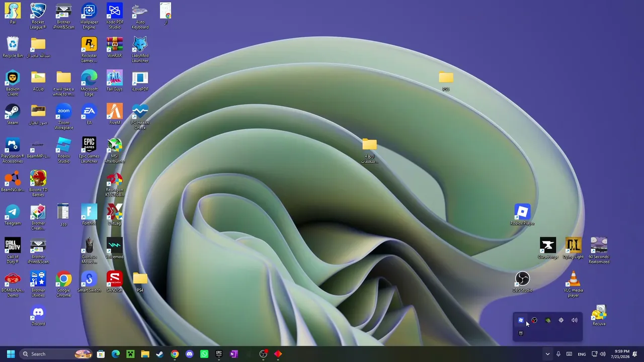Image resolution: width=644 pixels, height=362 pixels.
Task: Select the MSI Afterburner desktop icon
Action: click(x=114, y=150)
